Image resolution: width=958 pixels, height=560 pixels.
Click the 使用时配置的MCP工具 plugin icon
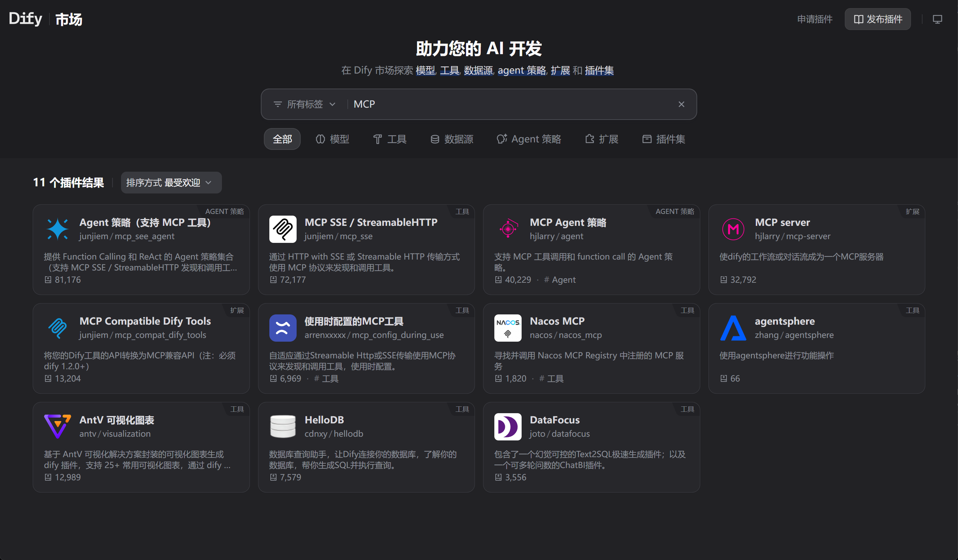click(283, 328)
